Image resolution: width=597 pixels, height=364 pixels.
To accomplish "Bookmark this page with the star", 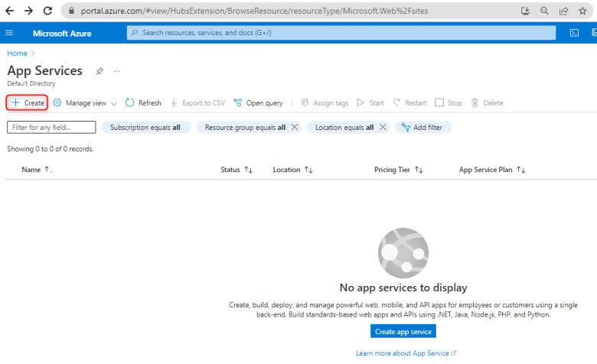I will (582, 11).
